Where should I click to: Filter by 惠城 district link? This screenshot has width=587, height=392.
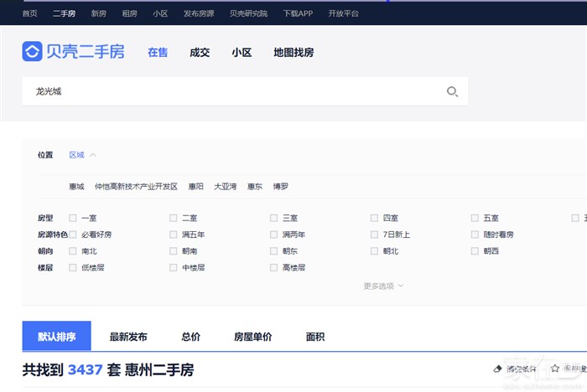(x=76, y=186)
